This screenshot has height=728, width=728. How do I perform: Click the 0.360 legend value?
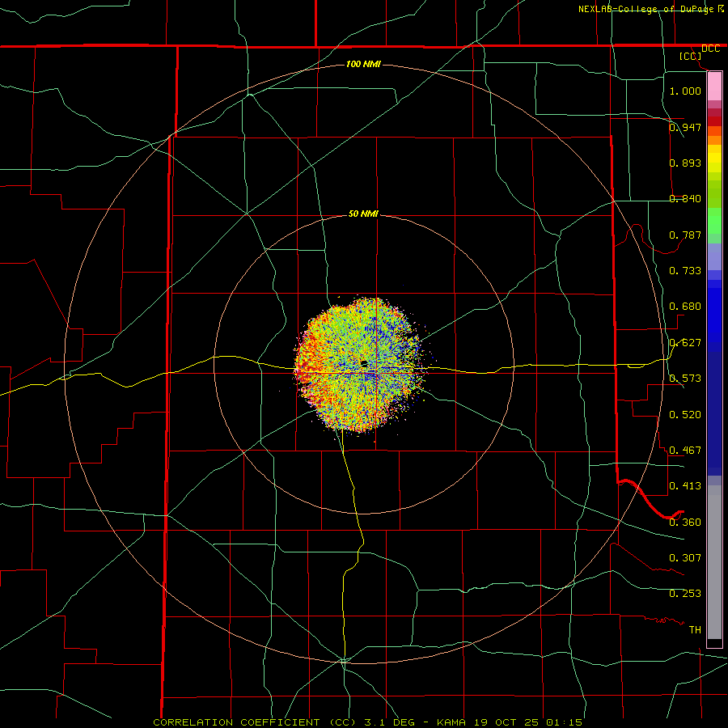coord(685,523)
